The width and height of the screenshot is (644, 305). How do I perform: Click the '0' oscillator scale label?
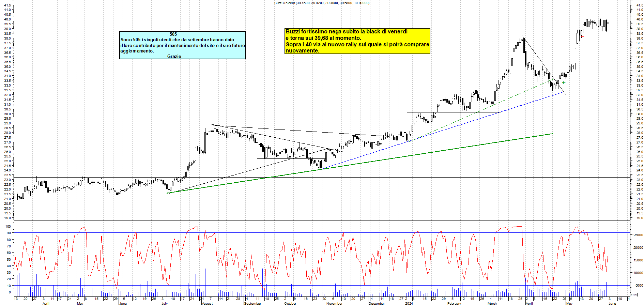10,292
